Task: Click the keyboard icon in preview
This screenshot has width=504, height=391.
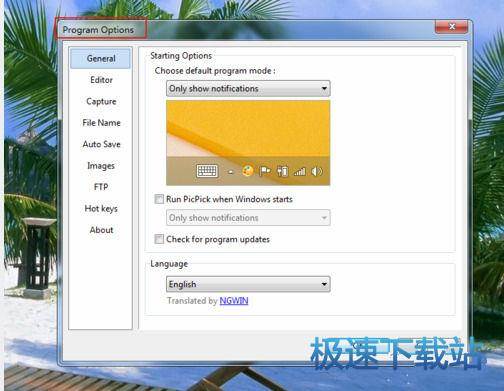Action: [207, 171]
